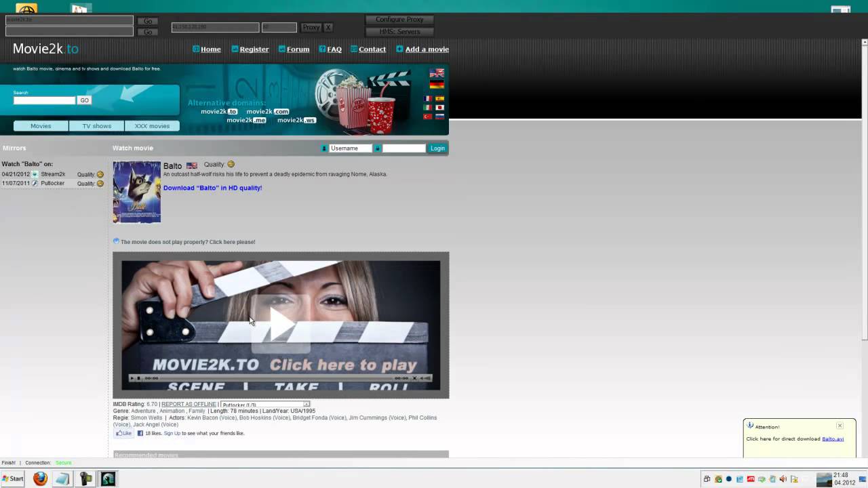Open the Forum link
Image resolution: width=868 pixels, height=488 pixels.
coord(298,49)
